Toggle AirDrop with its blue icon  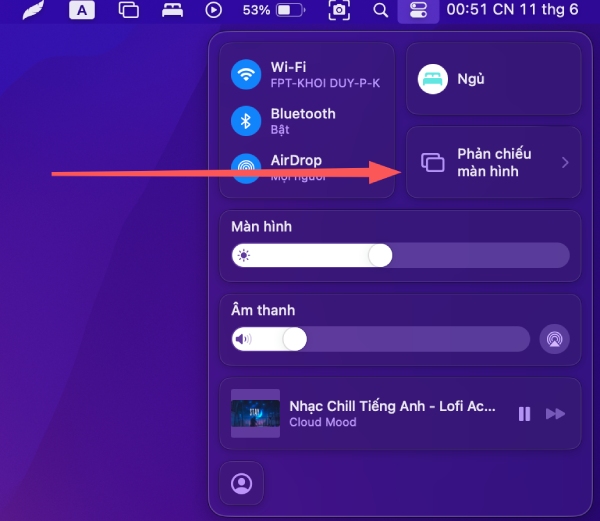[246, 168]
